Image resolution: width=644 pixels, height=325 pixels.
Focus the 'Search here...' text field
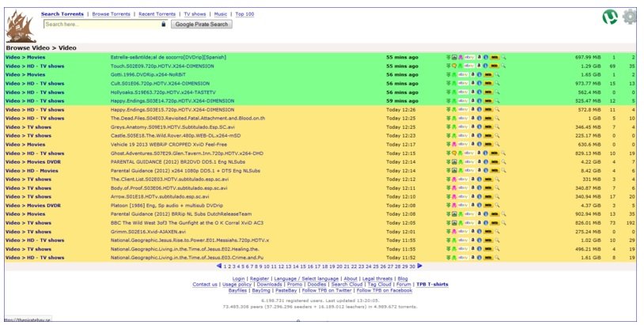tap(101, 25)
